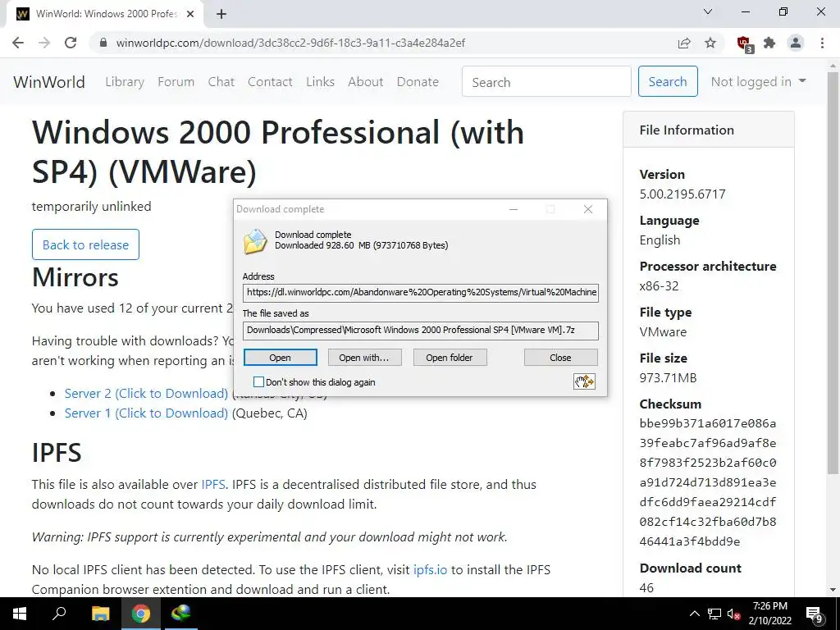
Task: Open Internet Download Manager from taskbar
Action: (181, 614)
